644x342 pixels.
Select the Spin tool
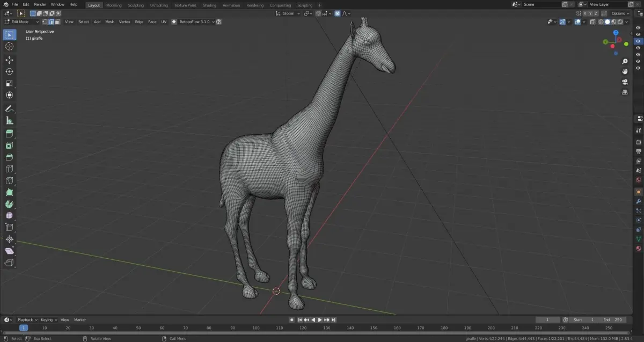[9, 204]
